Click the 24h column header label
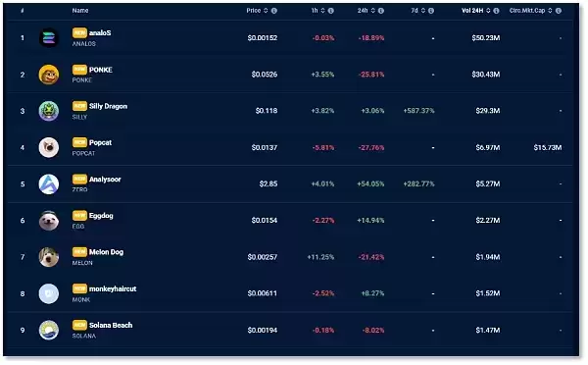 (363, 11)
